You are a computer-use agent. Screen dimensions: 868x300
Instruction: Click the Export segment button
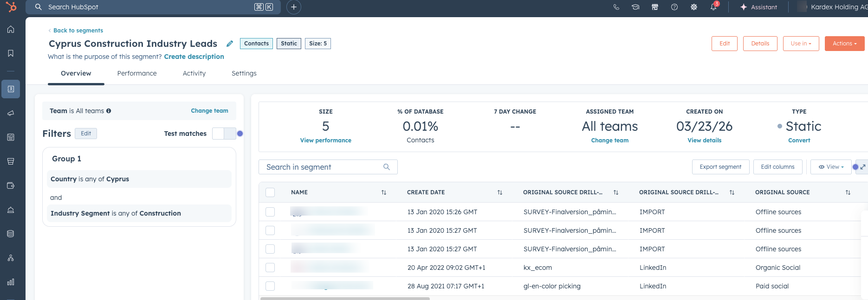(x=720, y=167)
